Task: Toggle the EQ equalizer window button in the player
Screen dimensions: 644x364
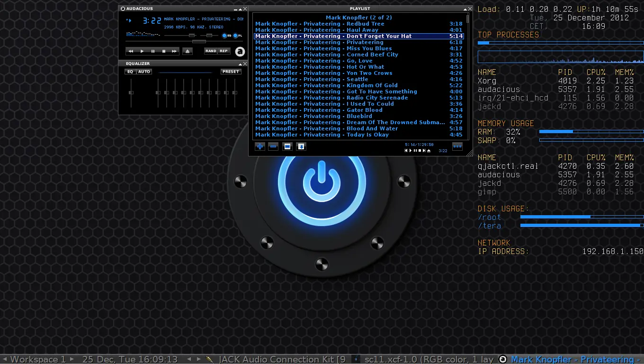Action: [226, 36]
